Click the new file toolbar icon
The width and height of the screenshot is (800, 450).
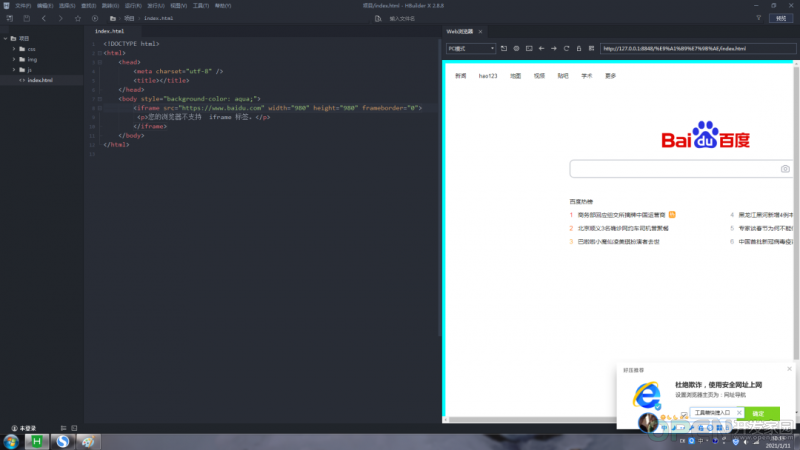[x=10, y=18]
